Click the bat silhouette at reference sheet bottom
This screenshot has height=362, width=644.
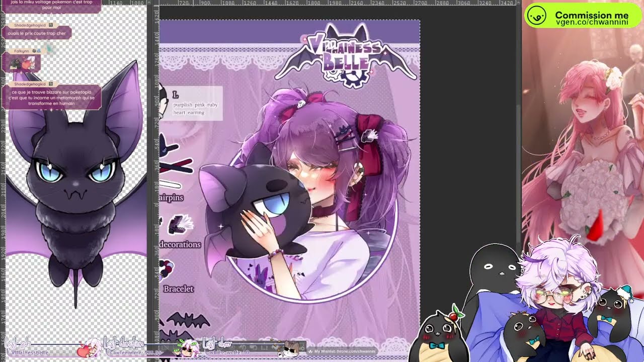188,320
